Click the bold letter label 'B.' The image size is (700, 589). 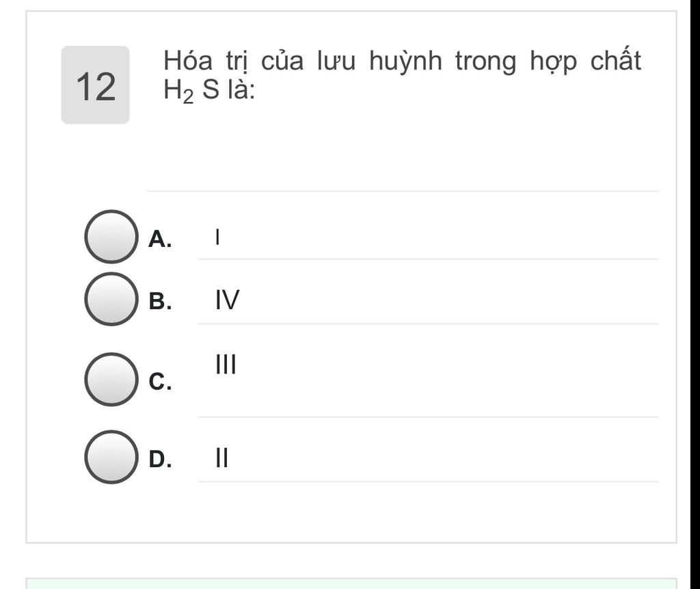pyautogui.click(x=160, y=301)
